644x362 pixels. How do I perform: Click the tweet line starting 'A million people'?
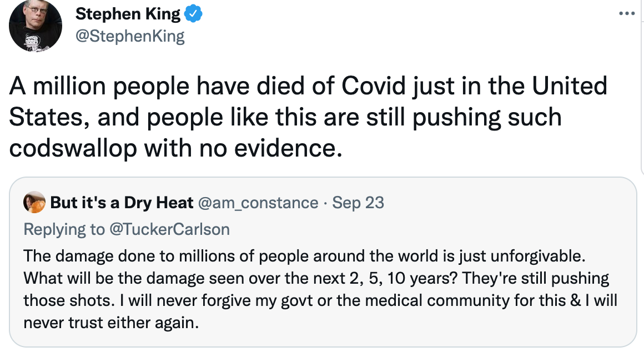[x=308, y=86]
